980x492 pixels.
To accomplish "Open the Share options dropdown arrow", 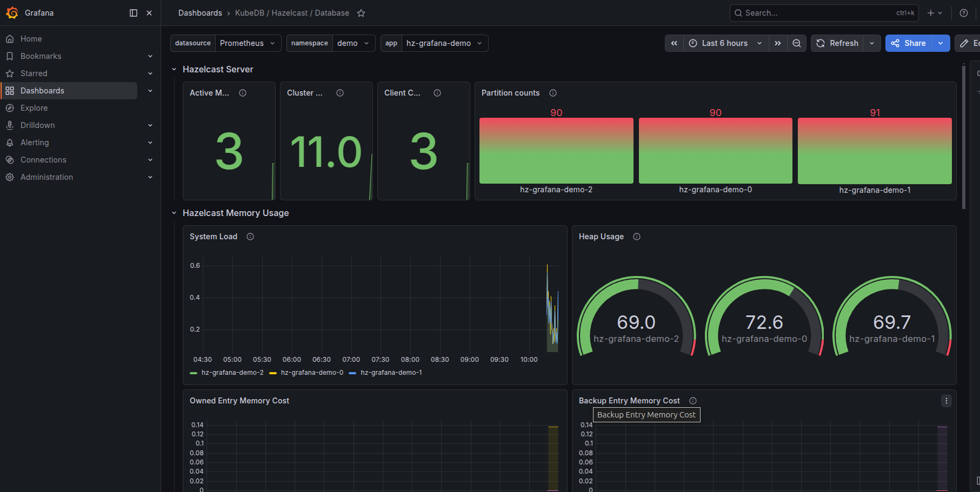I will pyautogui.click(x=941, y=43).
